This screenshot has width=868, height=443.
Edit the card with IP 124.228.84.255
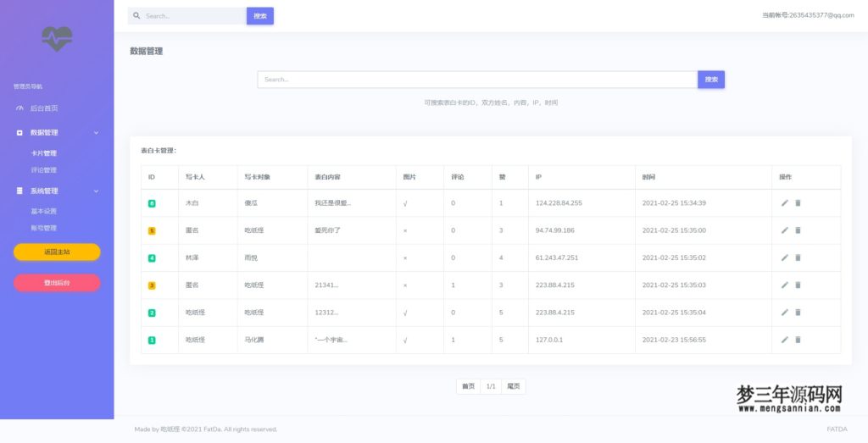[784, 203]
